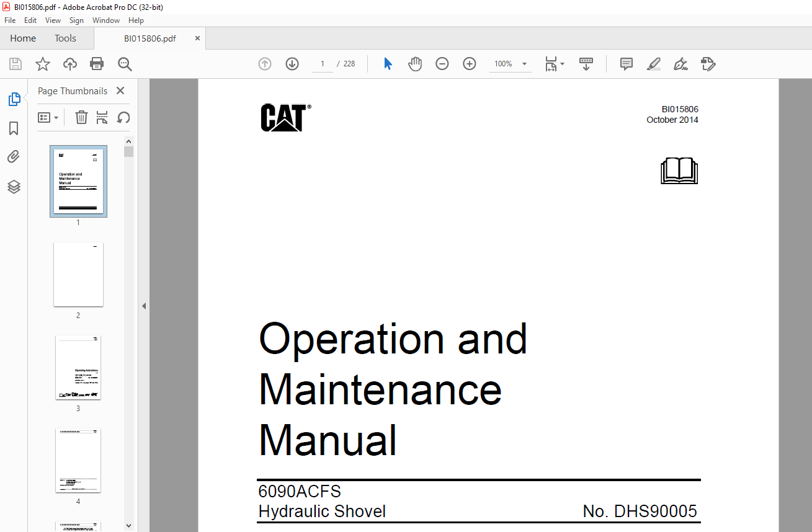The height and width of the screenshot is (532, 812).
Task: Open the Page Thumbnails sidebar icon
Action: [14, 99]
